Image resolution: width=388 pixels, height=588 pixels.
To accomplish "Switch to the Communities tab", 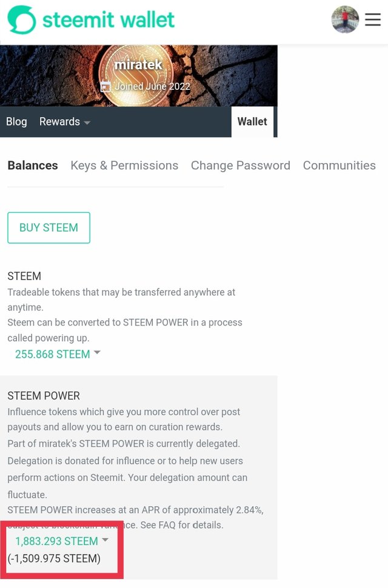I will tap(339, 165).
